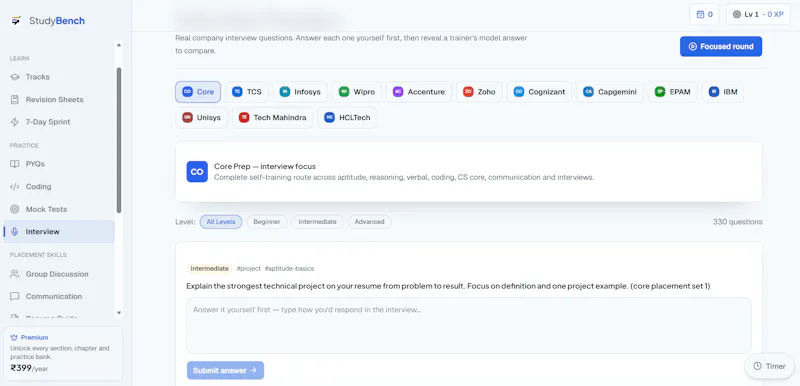Screen dimensions: 800x386
Task: Click the Intermediate difficulty tag on question
Action: click(x=210, y=268)
